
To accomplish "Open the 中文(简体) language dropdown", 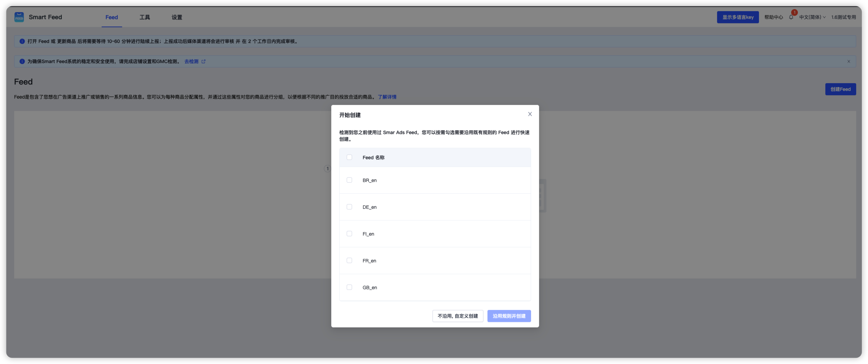I will [812, 17].
